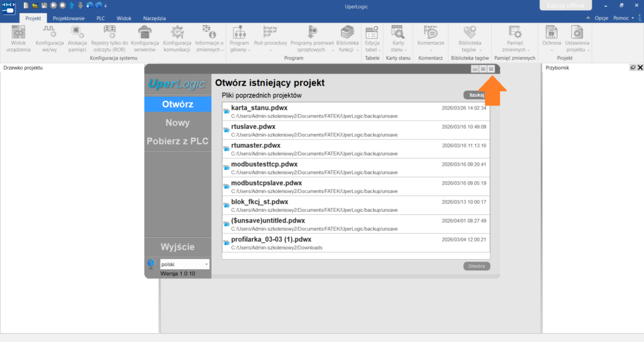Click the Open folder icon in quick access toolbar
This screenshot has width=644, height=342.
tap(35, 5)
